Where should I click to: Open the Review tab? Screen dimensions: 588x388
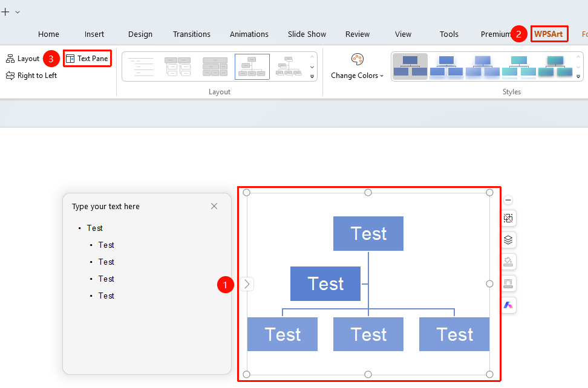pyautogui.click(x=358, y=34)
